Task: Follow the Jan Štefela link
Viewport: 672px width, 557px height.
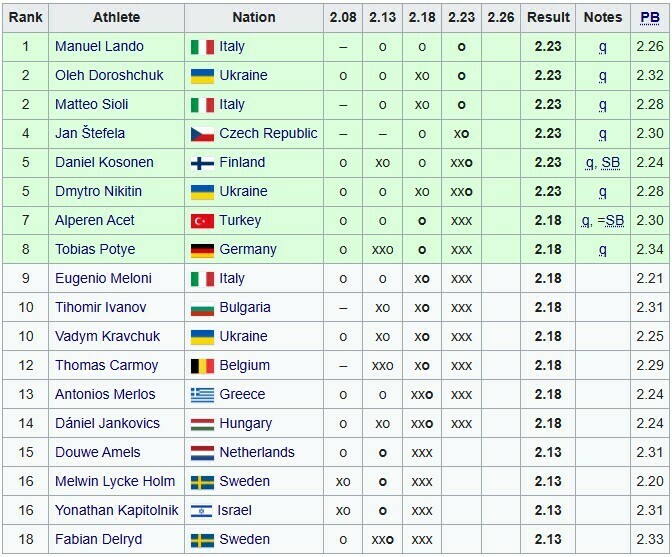Action: click(90, 134)
